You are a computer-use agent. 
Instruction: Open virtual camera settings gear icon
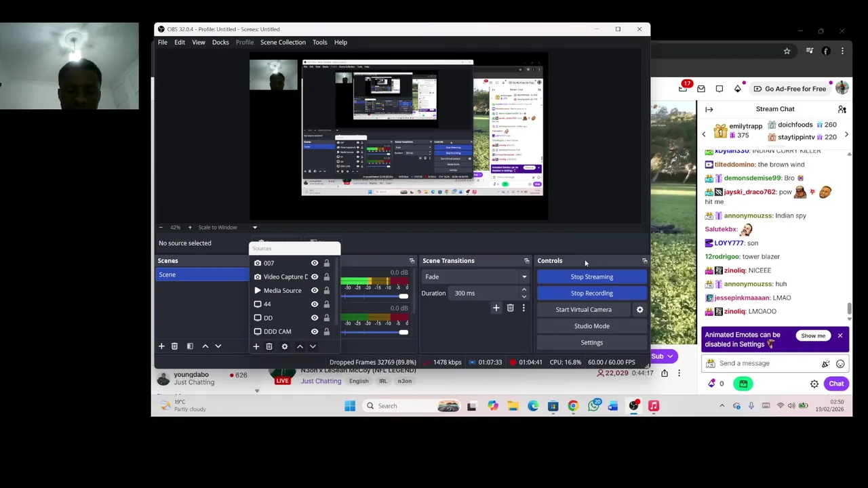coord(639,310)
